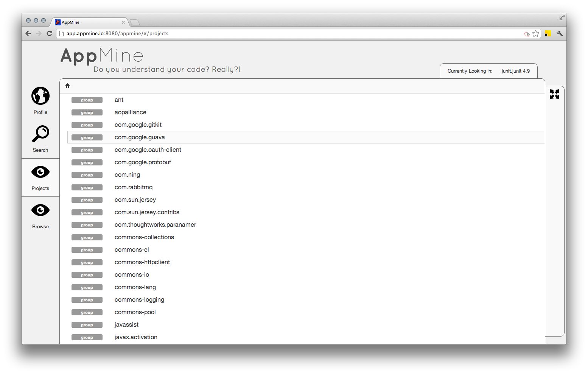This screenshot has height=374, width=588.
Task: Open the com.google.guava group
Action: pyautogui.click(x=140, y=137)
